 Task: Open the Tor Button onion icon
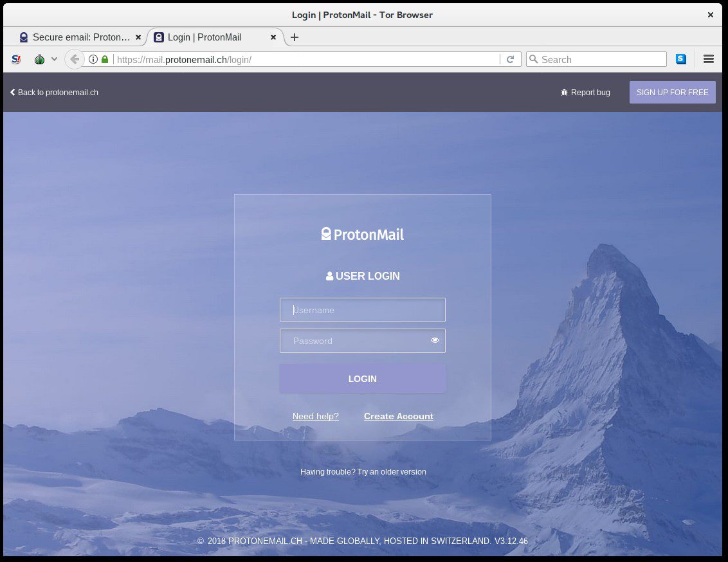(x=39, y=59)
